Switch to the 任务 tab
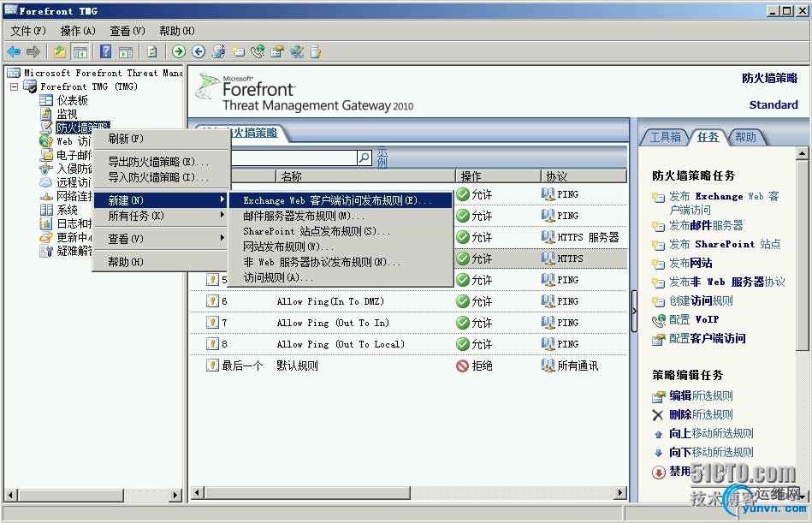812x523 pixels. [708, 137]
